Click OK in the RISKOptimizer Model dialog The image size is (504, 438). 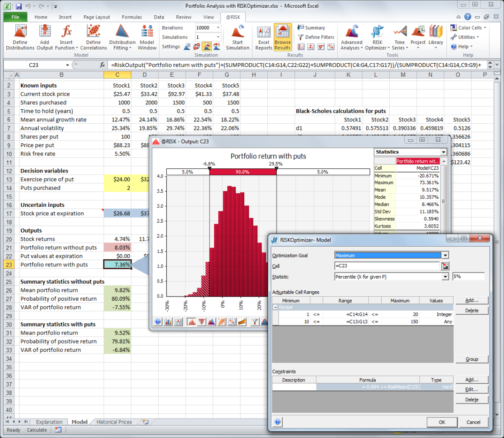(442, 422)
